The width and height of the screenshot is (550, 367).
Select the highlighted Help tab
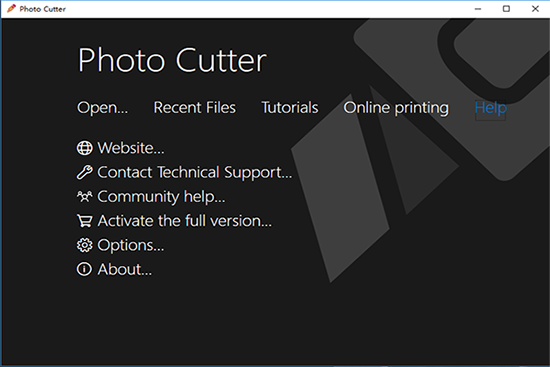point(490,108)
